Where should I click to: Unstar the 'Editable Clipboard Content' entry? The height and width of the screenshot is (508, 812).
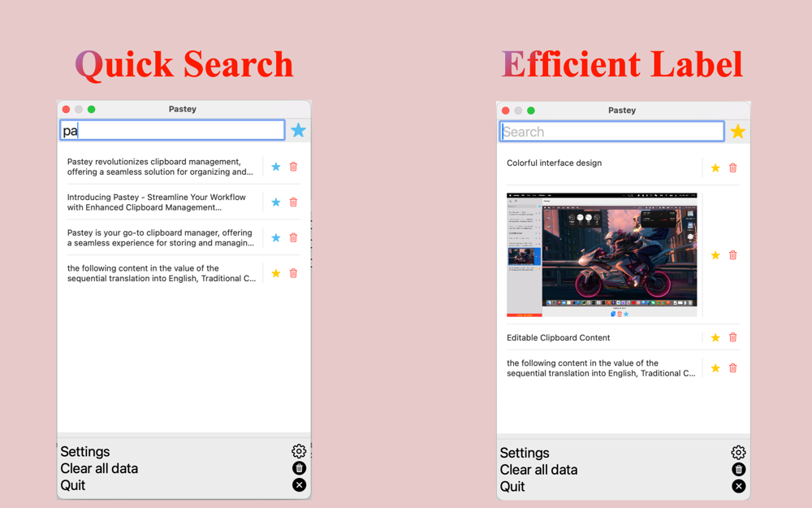click(715, 337)
